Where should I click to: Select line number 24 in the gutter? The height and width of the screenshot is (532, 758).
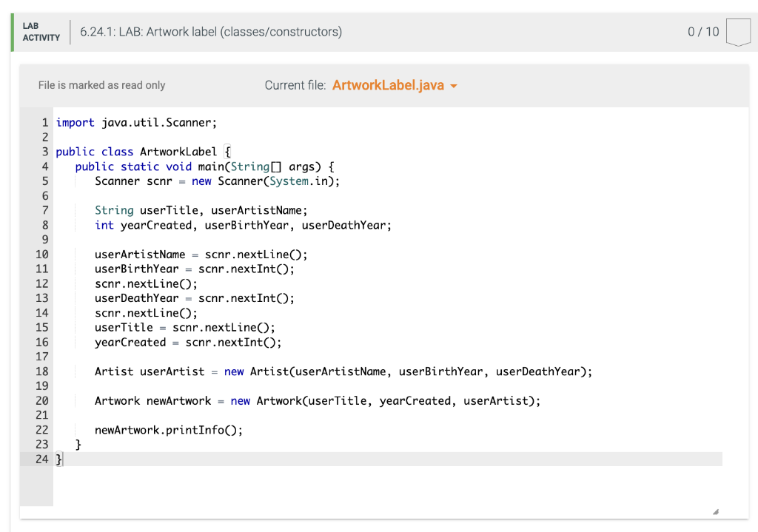pos(41,459)
